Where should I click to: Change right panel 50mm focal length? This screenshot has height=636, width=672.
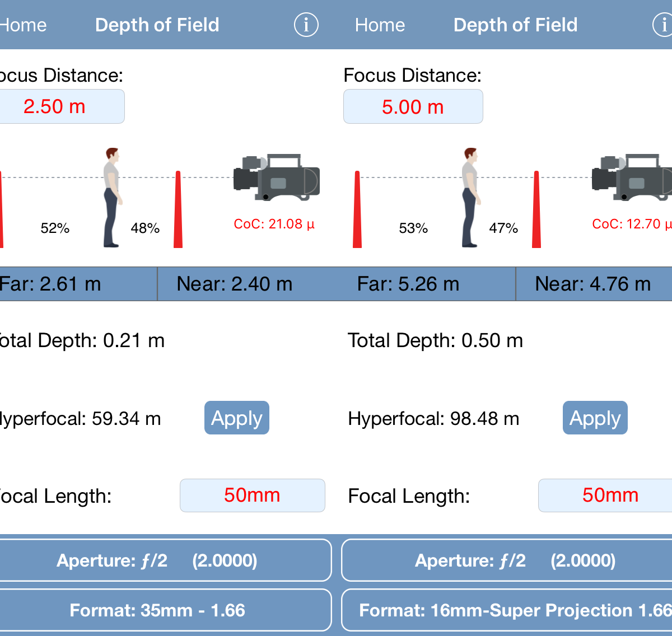pyautogui.click(x=605, y=495)
